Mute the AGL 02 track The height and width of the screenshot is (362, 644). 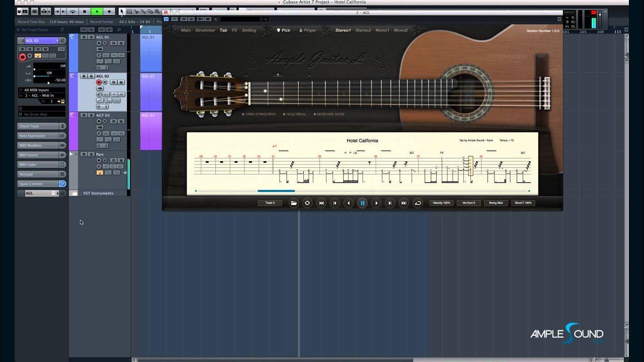[84, 76]
